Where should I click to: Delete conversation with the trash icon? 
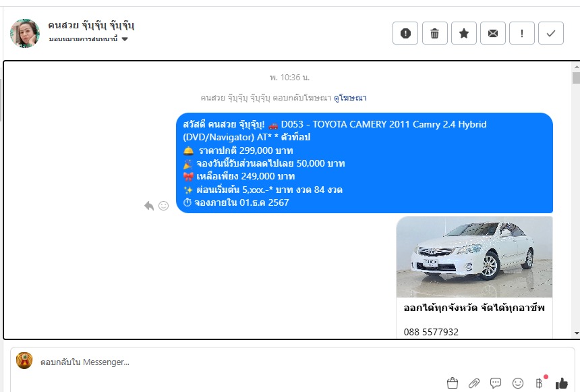(x=434, y=33)
